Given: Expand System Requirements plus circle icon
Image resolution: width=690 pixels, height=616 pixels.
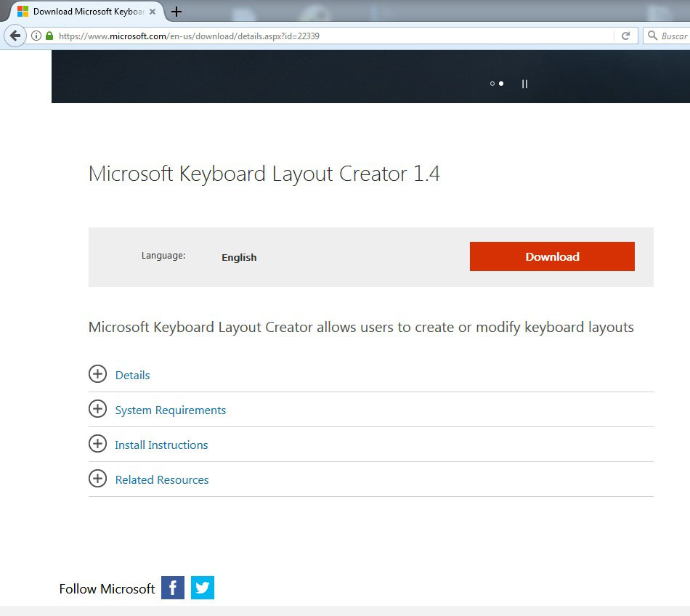Looking at the screenshot, I should pyautogui.click(x=98, y=409).
